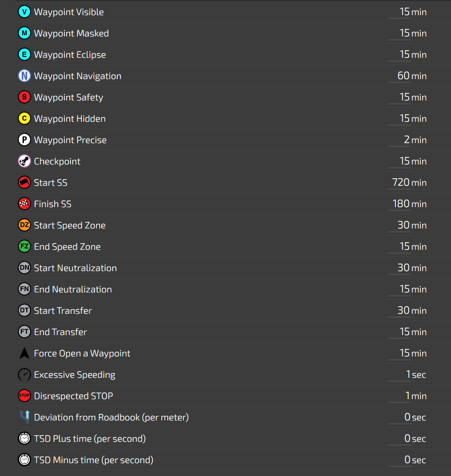Edit the Waypoint Precise penalty minutes field
The height and width of the screenshot is (476, 451).
click(399, 140)
